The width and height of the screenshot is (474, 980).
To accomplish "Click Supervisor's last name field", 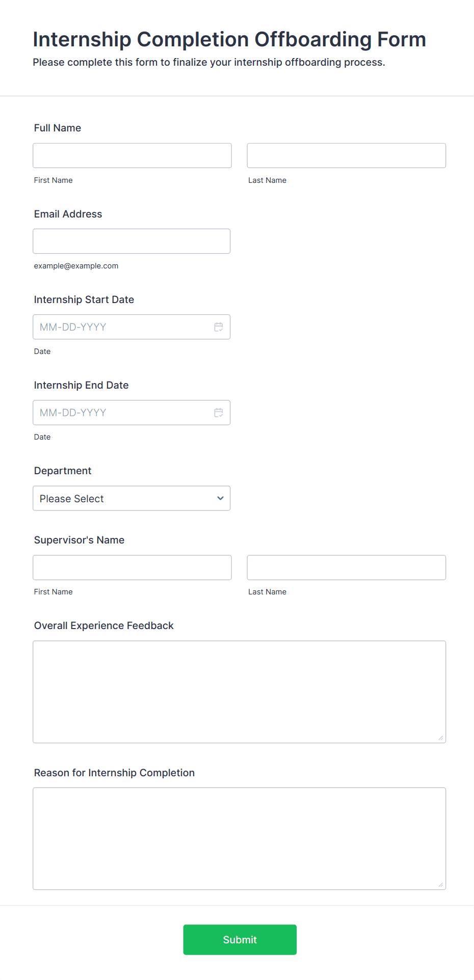I will click(347, 567).
